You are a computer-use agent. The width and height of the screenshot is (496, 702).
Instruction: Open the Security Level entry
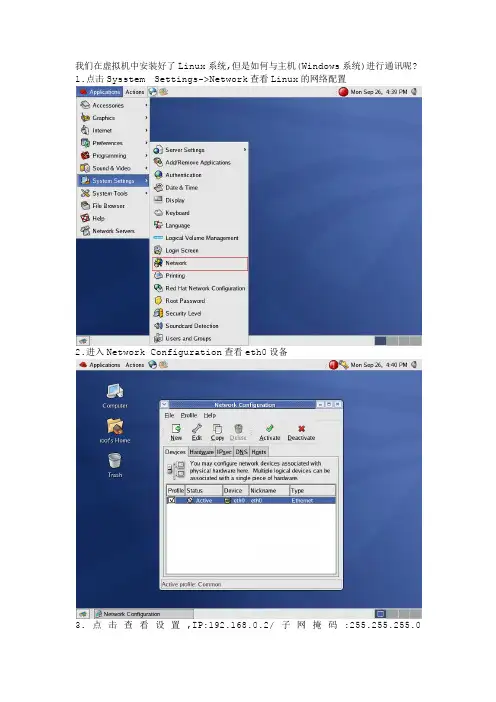click(198, 313)
